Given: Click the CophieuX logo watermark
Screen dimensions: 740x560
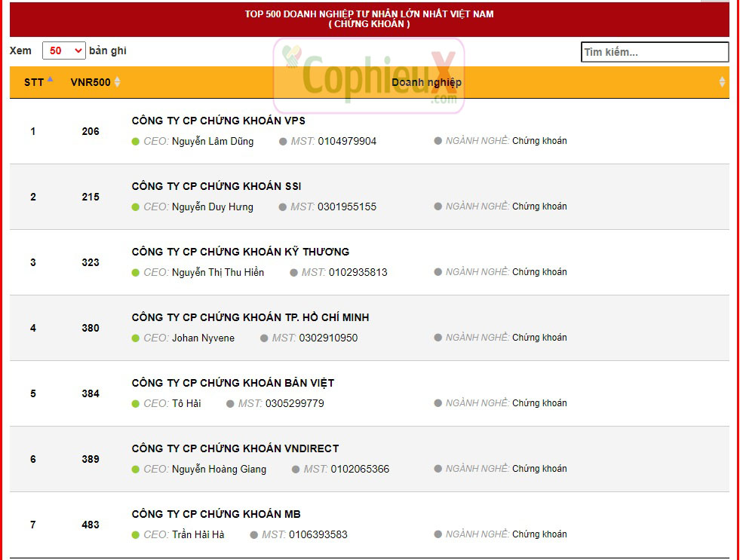Looking at the screenshot, I should pyautogui.click(x=369, y=76).
